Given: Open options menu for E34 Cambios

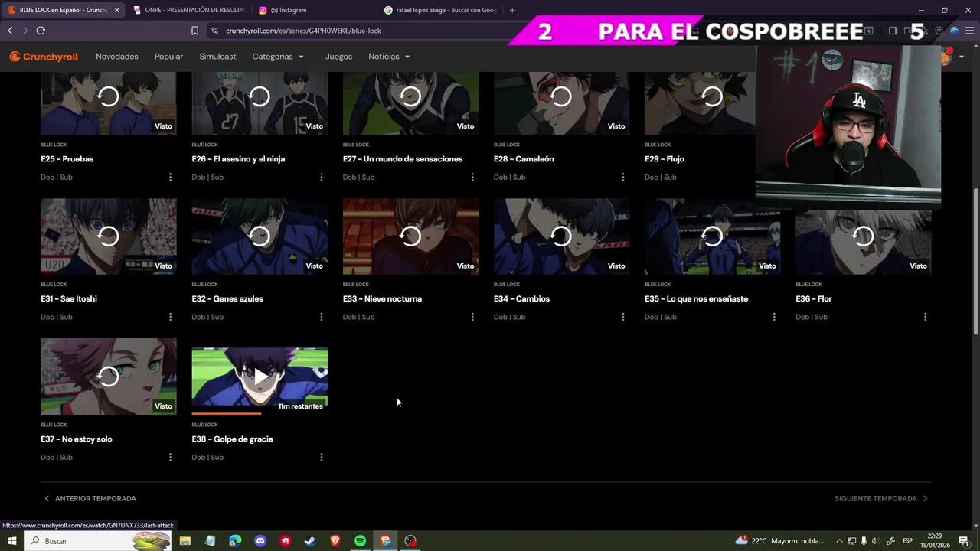Looking at the screenshot, I should [622, 317].
